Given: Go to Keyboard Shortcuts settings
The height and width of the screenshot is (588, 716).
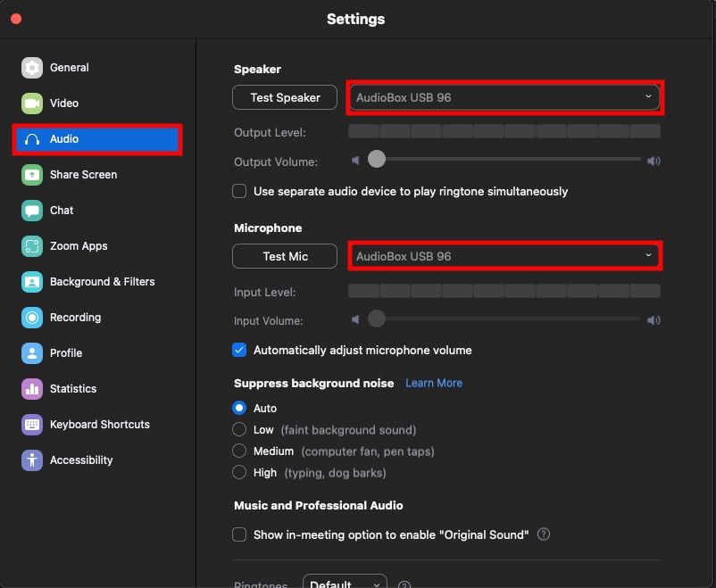Looking at the screenshot, I should point(99,425).
